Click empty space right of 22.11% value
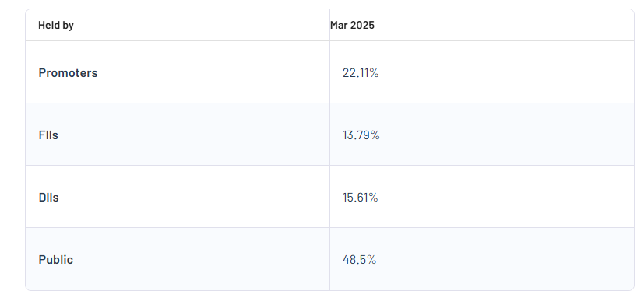This screenshot has width=644, height=305. pyautogui.click(x=506, y=73)
